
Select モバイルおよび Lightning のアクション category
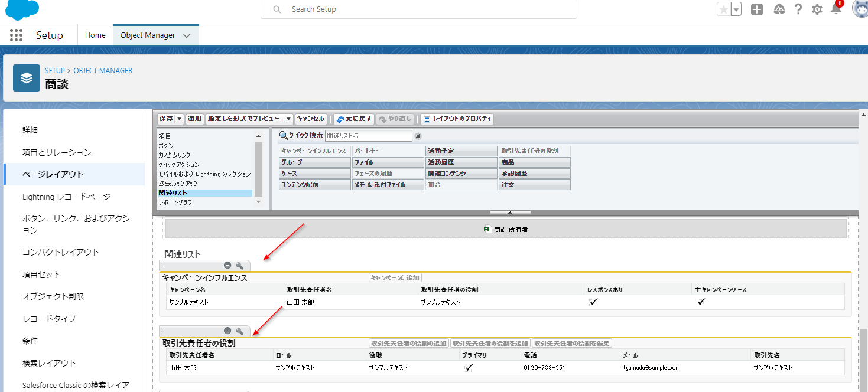pyautogui.click(x=205, y=174)
